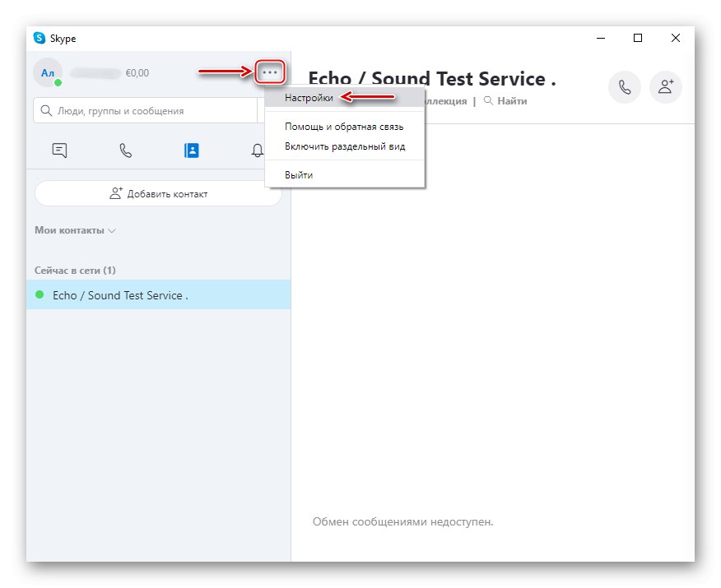Start an audio call with Echo
Image resolution: width=721 pixels, height=588 pixels.
tap(625, 86)
